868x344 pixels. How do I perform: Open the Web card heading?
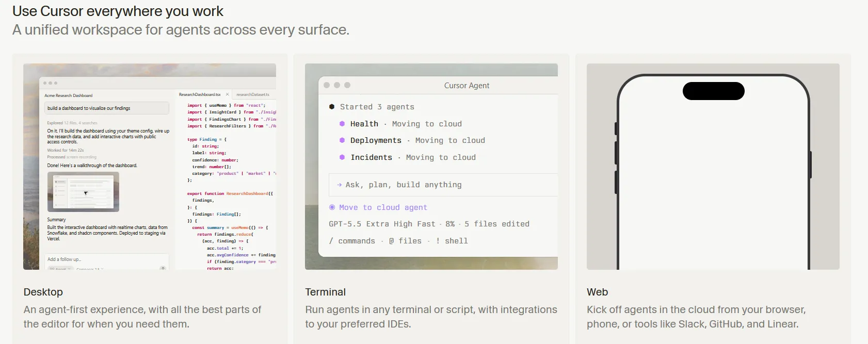pyautogui.click(x=598, y=292)
